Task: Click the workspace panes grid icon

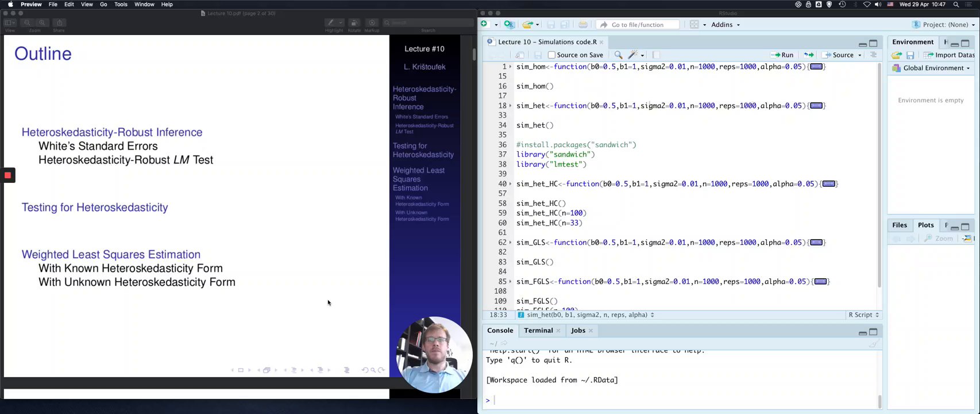Action: click(x=694, y=24)
